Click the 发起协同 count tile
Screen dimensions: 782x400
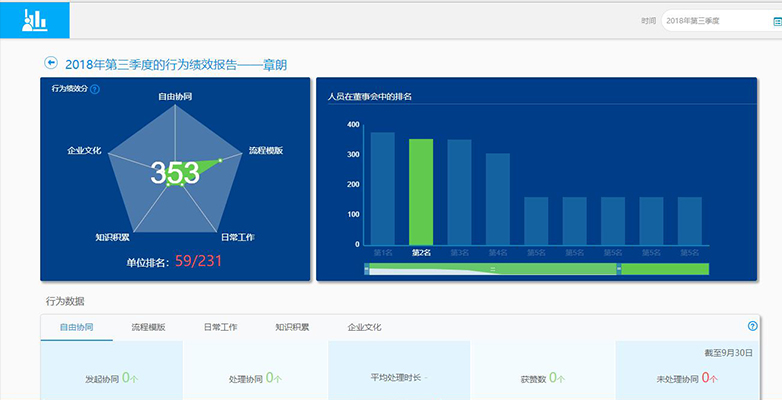112,370
